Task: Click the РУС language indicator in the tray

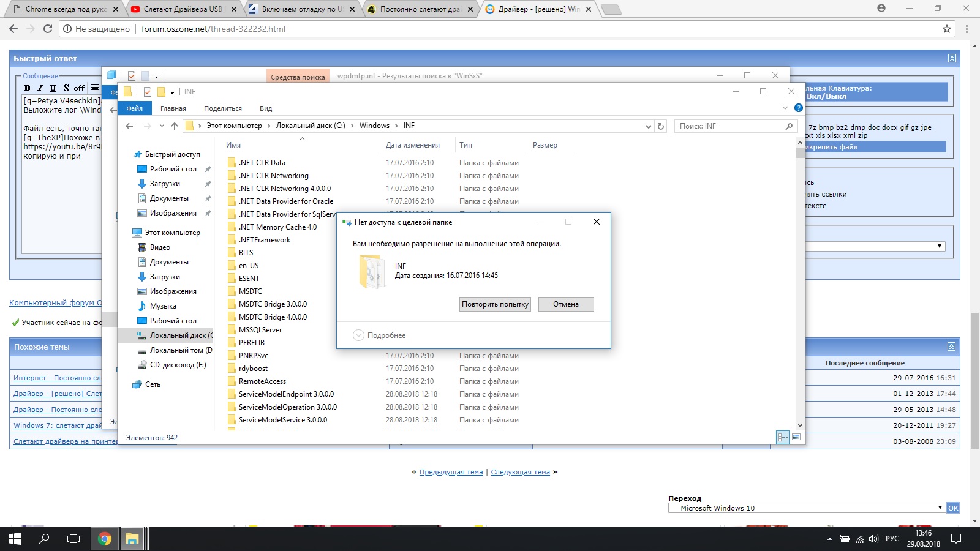Action: click(x=892, y=539)
